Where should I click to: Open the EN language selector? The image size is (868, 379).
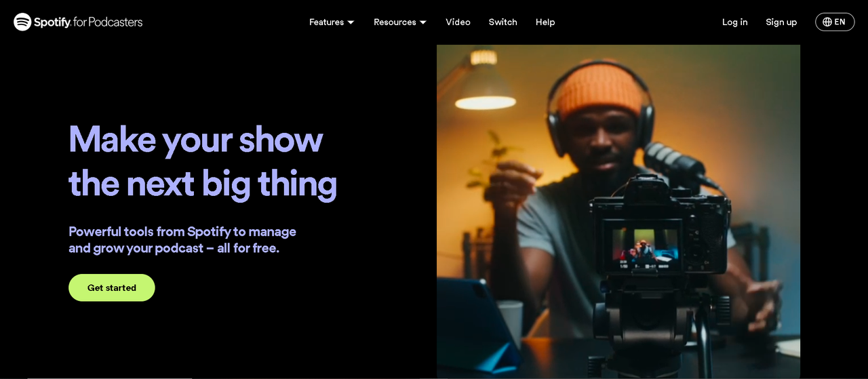point(835,22)
